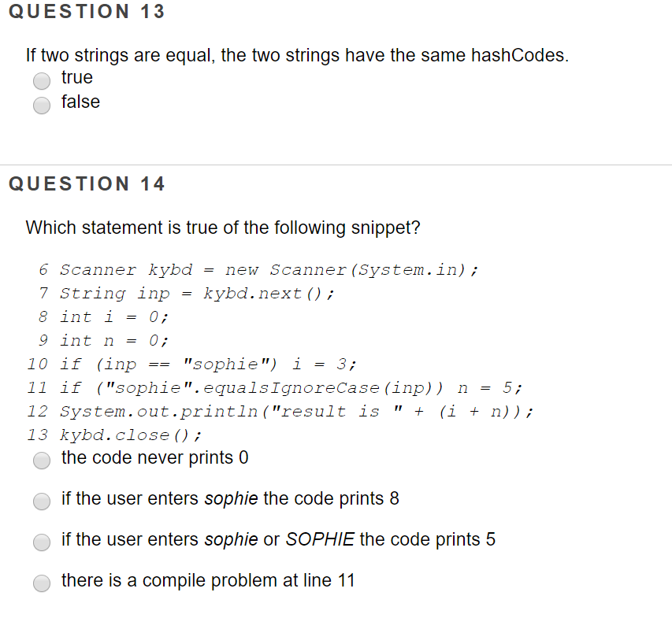Viewport: 672px width, 618px height.
Task: Click the italic word SOPHIE in the third option
Action: [x=320, y=539]
